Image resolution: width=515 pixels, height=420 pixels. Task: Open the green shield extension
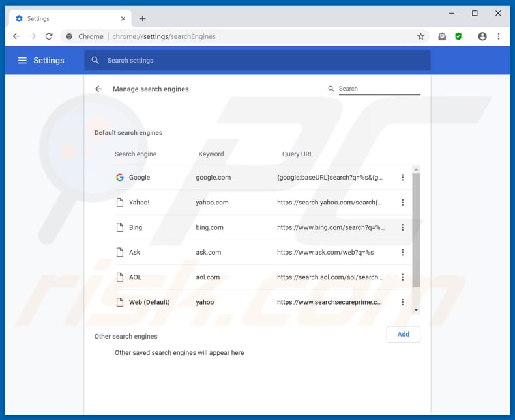(x=458, y=36)
